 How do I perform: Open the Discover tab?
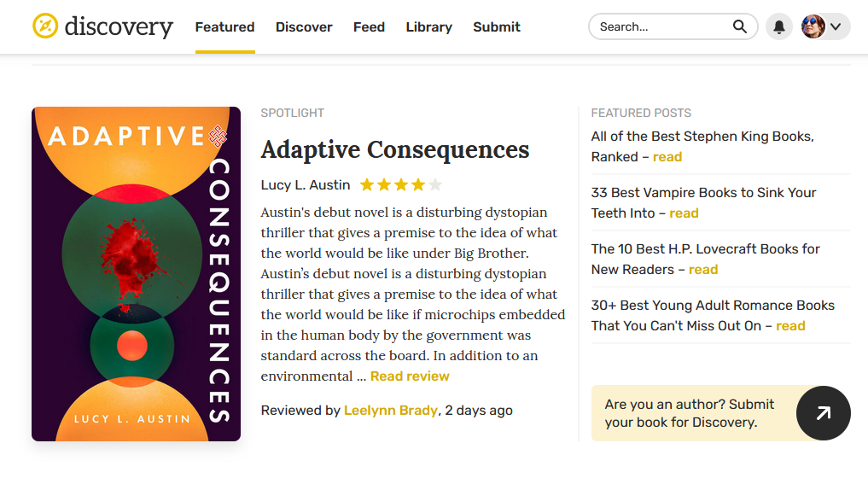click(x=304, y=27)
